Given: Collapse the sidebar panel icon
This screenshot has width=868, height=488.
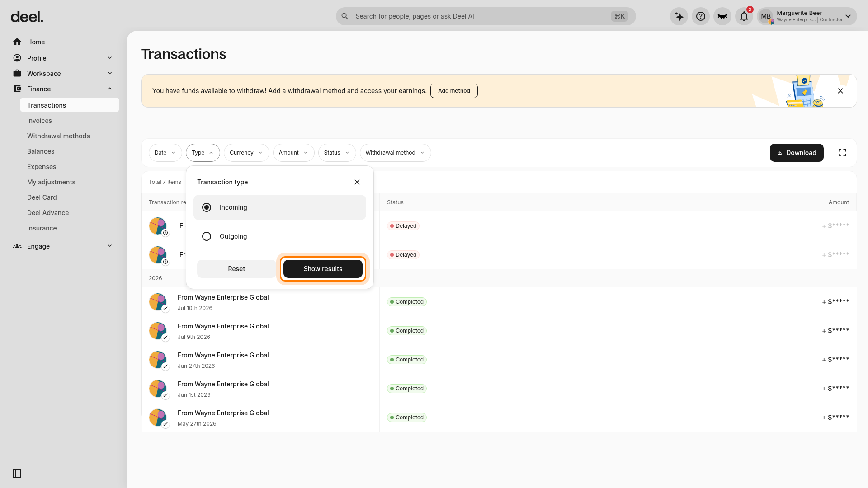Looking at the screenshot, I should [17, 474].
